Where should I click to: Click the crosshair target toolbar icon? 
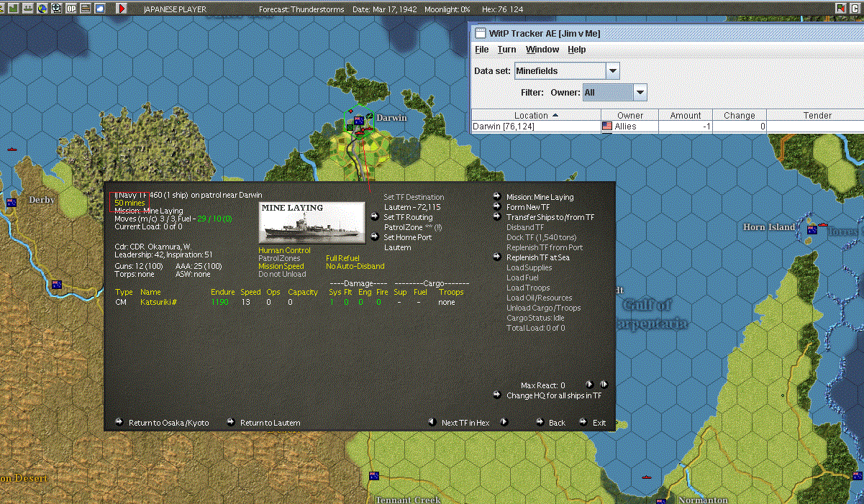click(x=56, y=9)
